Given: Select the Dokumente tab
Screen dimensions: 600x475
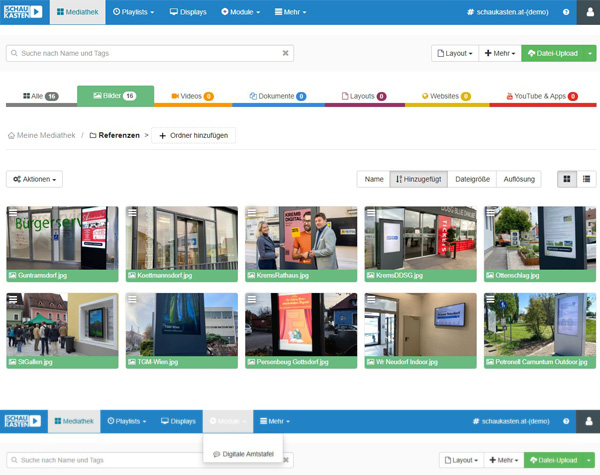Looking at the screenshot, I should (276, 96).
